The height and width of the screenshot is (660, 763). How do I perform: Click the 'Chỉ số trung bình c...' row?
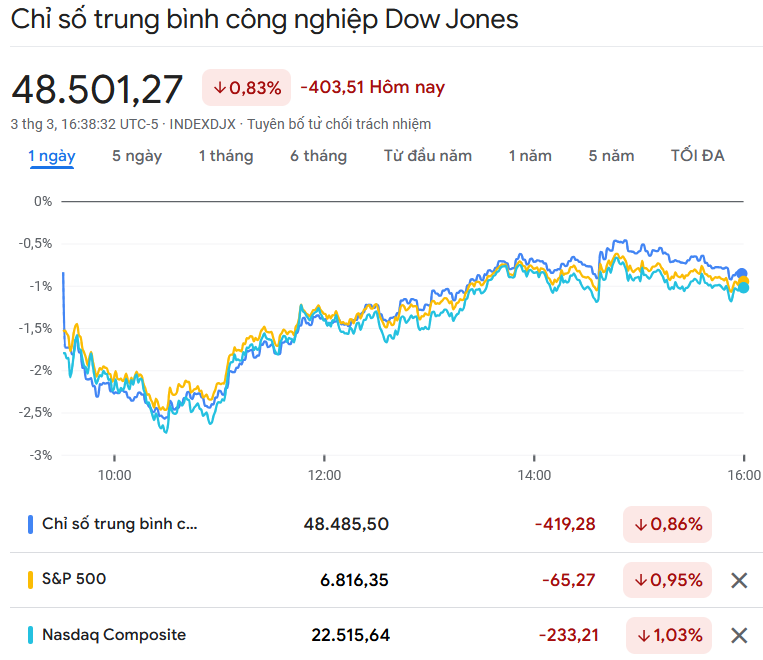pyautogui.click(x=120, y=524)
